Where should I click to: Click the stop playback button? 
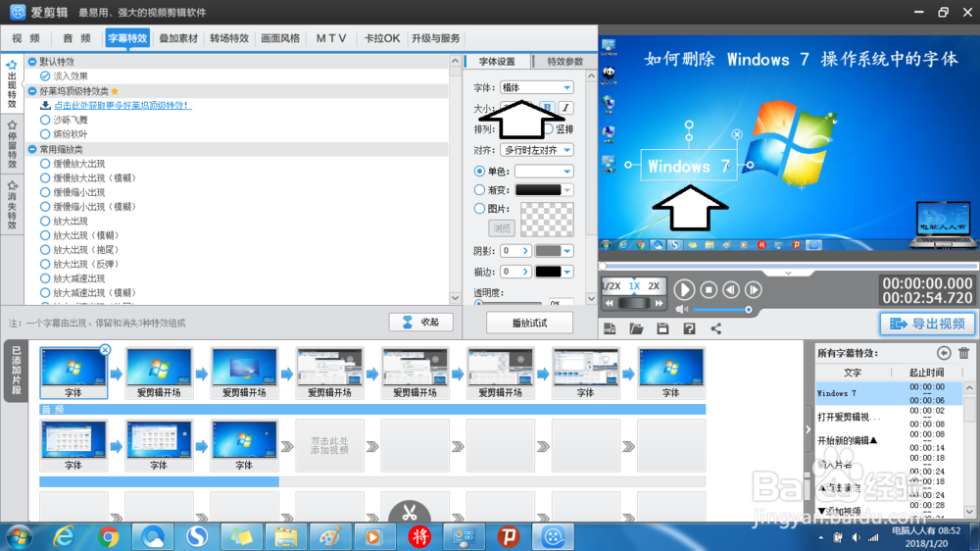tap(709, 289)
